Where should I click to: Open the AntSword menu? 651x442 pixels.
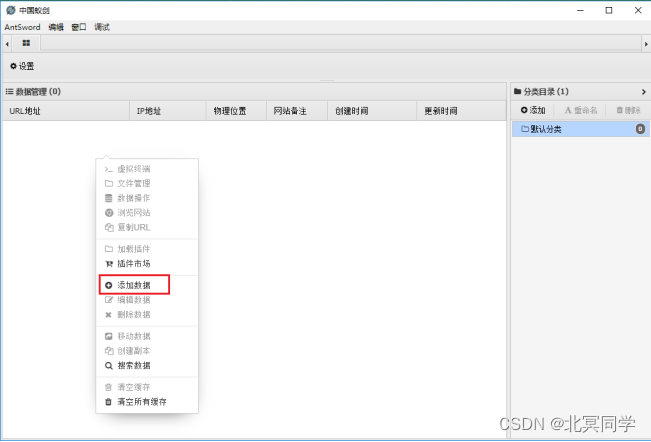[22, 27]
